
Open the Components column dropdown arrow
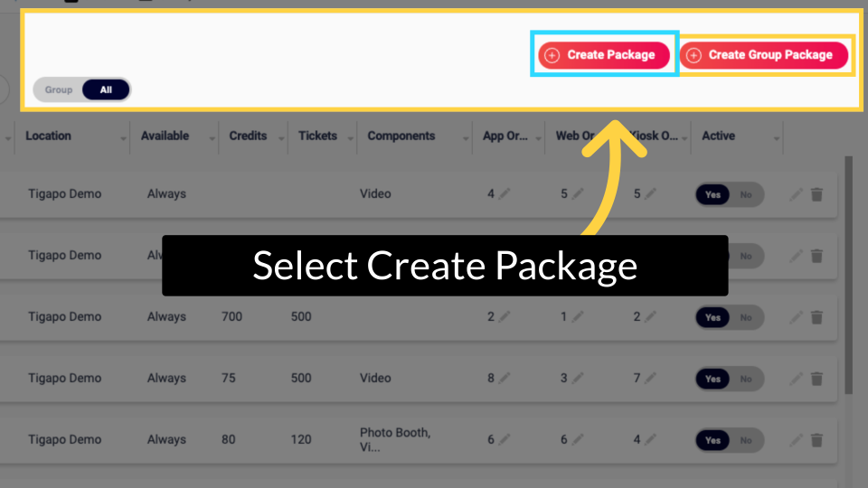[x=465, y=138]
